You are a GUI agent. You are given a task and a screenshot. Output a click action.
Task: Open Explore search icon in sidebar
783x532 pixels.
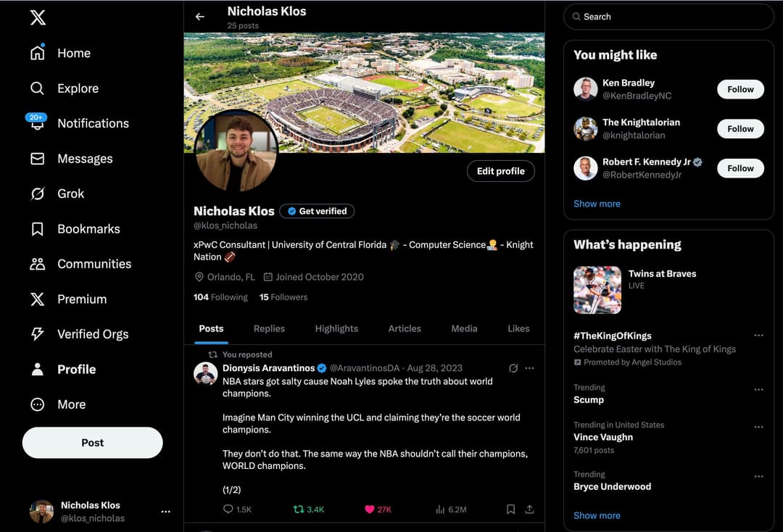coord(38,88)
